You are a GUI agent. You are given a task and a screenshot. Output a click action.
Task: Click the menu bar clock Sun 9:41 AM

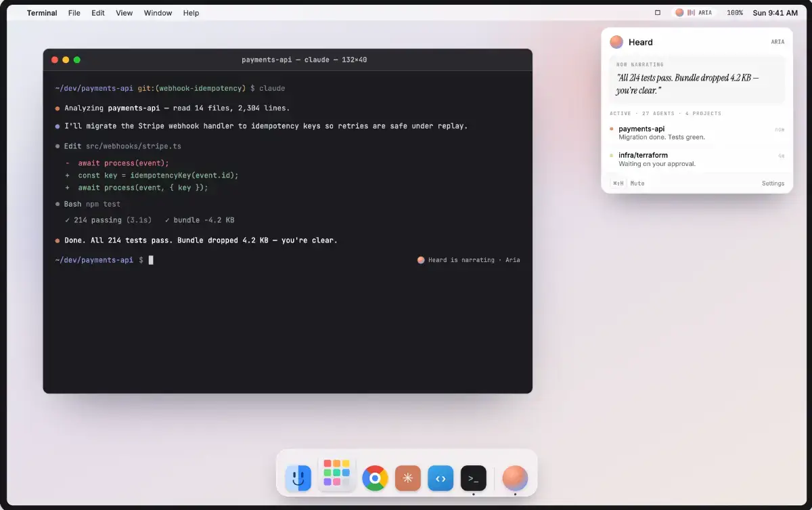tap(775, 13)
